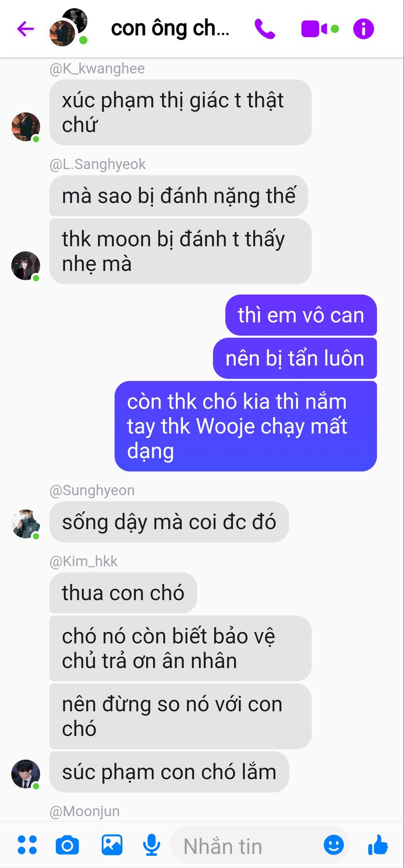Tap Kim_hkk's avatar near last message

(x=26, y=774)
